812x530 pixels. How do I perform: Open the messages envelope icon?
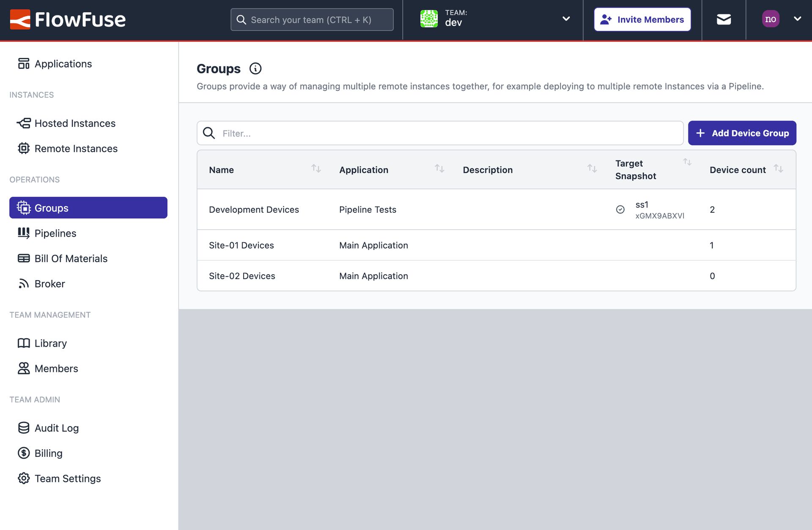coord(723,19)
